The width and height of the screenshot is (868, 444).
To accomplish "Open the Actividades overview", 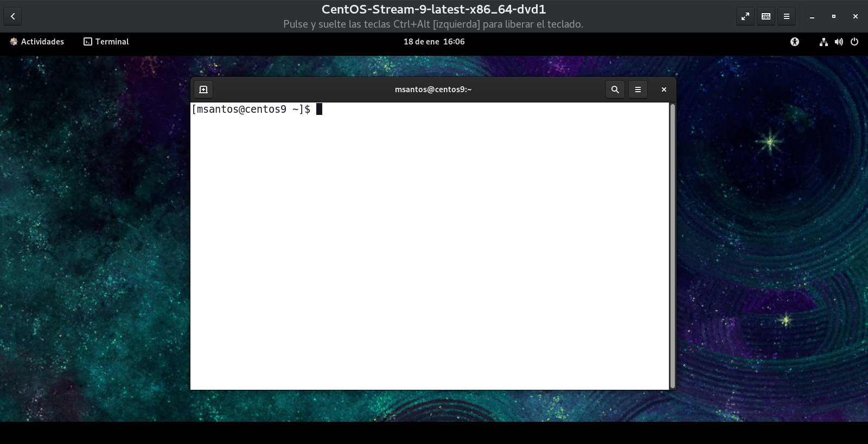I will coord(37,42).
